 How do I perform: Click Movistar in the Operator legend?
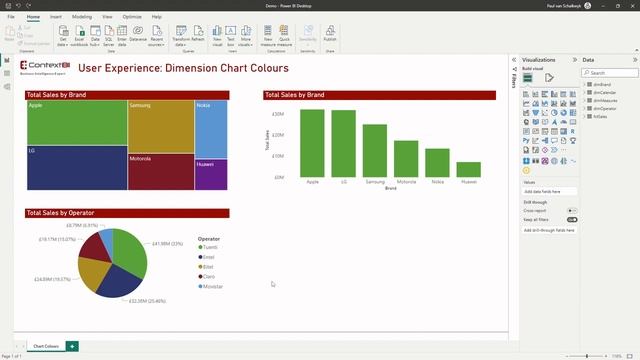pyautogui.click(x=211, y=287)
